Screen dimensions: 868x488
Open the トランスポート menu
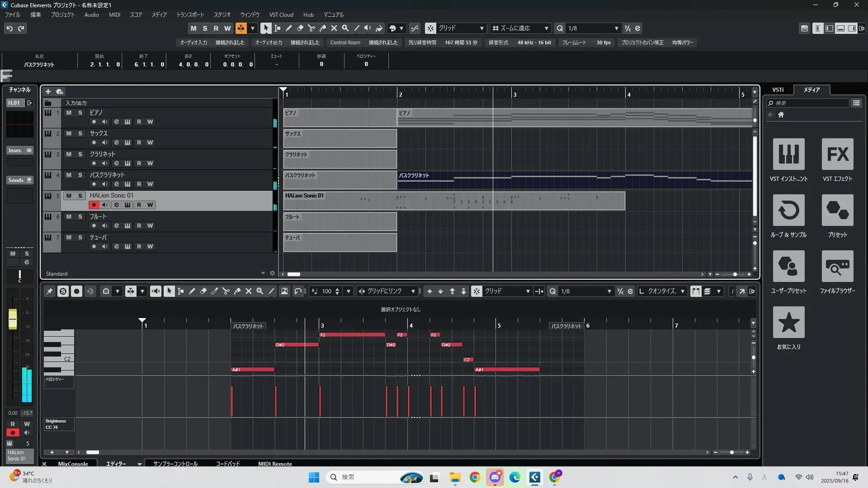190,14
